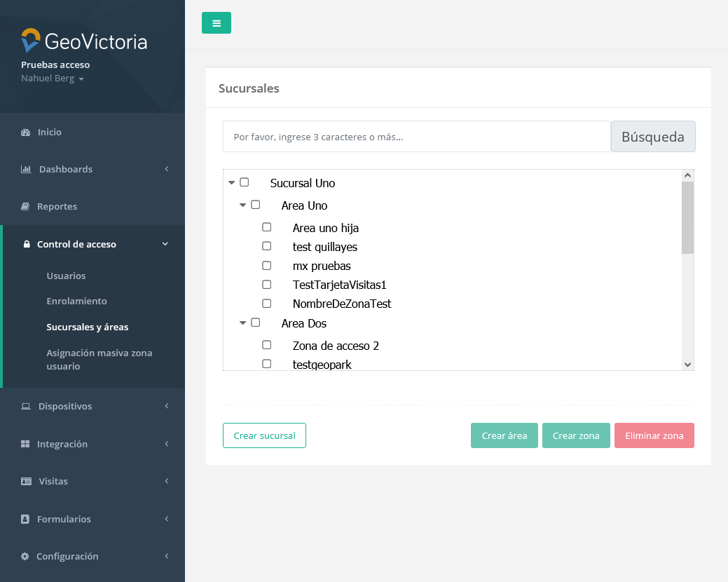Image resolution: width=728 pixels, height=582 pixels.
Task: Collapse the Area Uno tree node
Action: (x=243, y=205)
